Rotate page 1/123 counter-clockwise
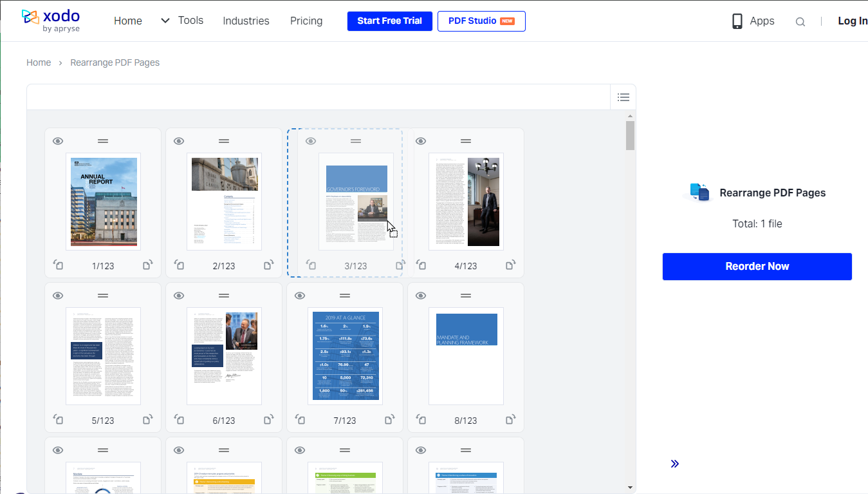 pyautogui.click(x=58, y=265)
